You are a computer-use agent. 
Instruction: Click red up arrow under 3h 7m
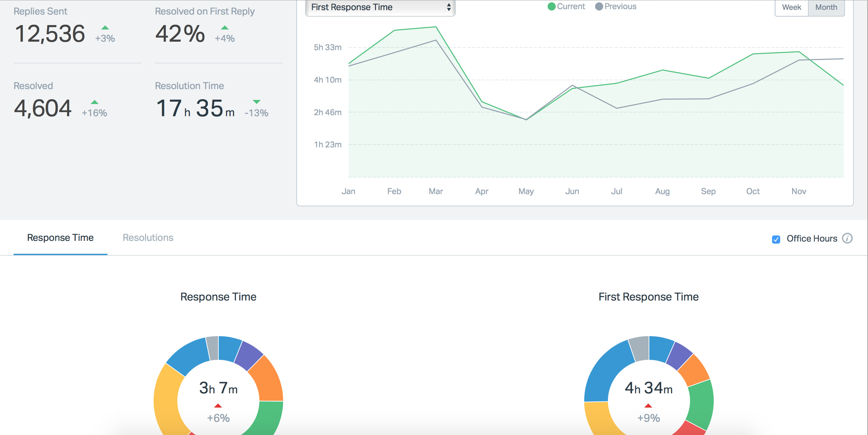pyautogui.click(x=218, y=406)
